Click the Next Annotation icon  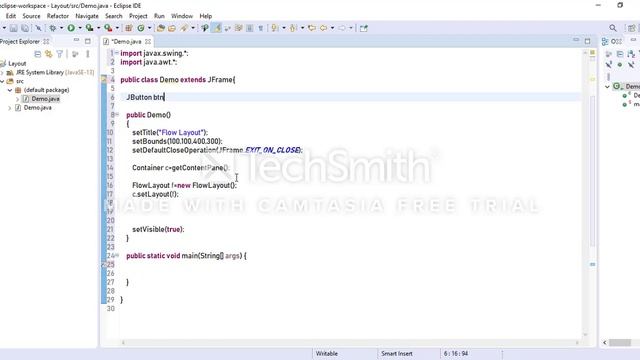point(275,28)
